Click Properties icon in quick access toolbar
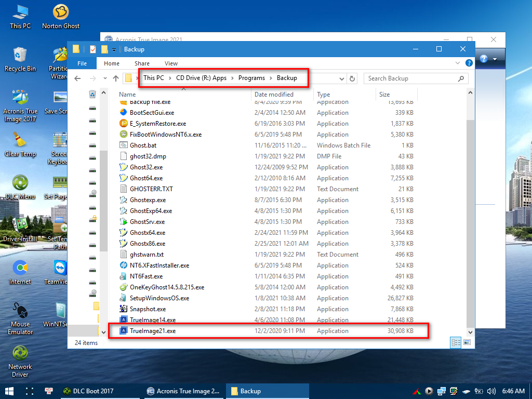The height and width of the screenshot is (399, 532). [92, 49]
